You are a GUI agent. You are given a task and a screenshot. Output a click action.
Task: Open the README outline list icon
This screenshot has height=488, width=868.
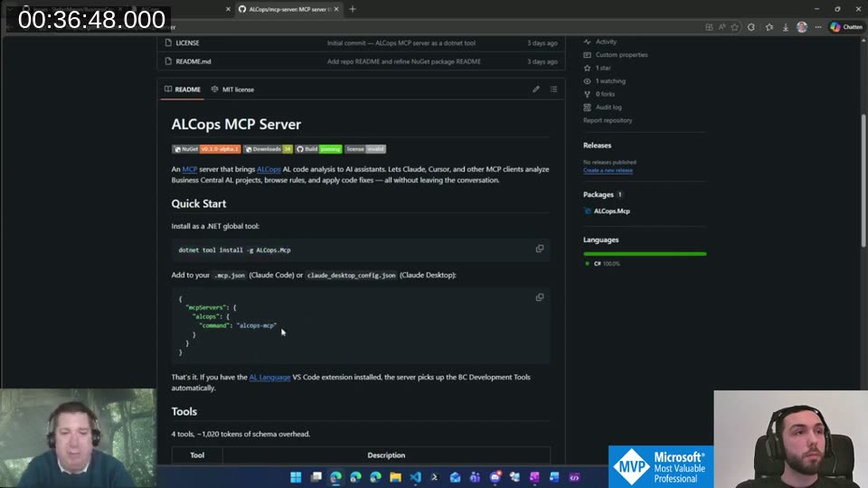pos(553,89)
